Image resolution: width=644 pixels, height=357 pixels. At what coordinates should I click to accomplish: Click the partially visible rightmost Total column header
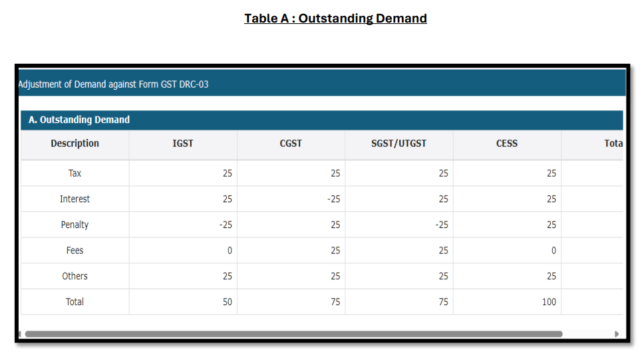(x=613, y=144)
